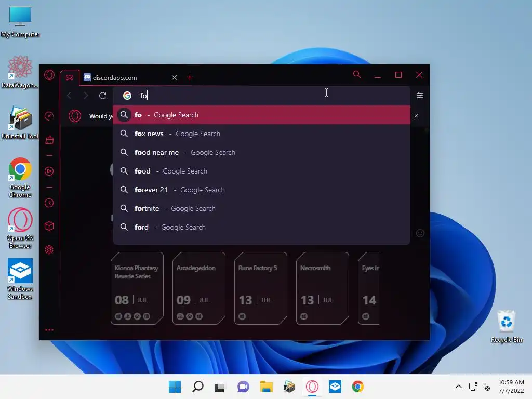Viewport: 532px width, 399px height.
Task: Open Chrome from taskbar
Action: pos(357,387)
